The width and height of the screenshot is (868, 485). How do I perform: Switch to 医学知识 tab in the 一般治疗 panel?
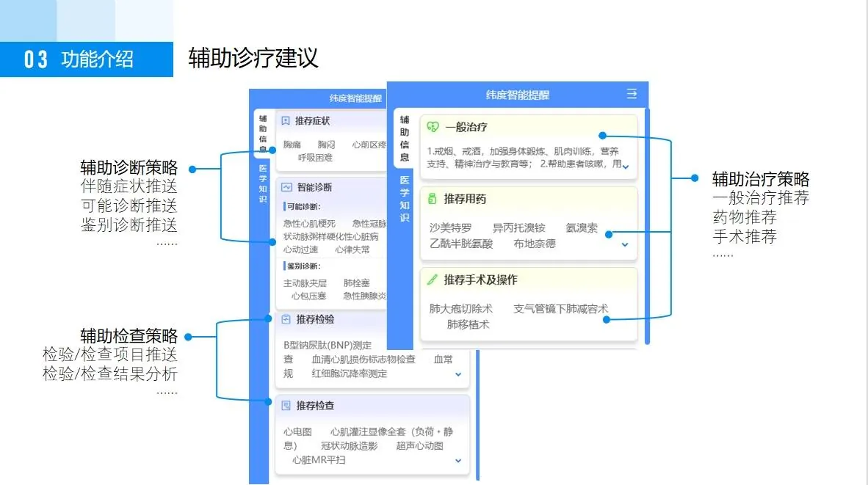[405, 199]
